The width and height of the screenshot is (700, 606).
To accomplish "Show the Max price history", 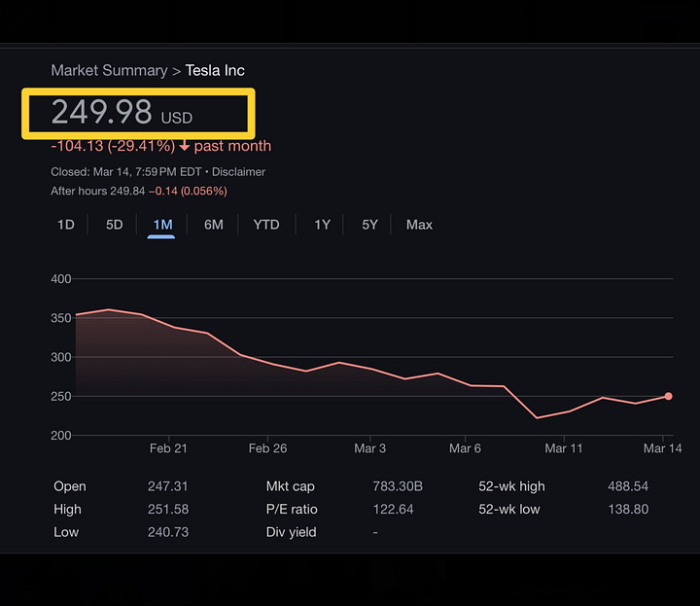I will click(419, 225).
